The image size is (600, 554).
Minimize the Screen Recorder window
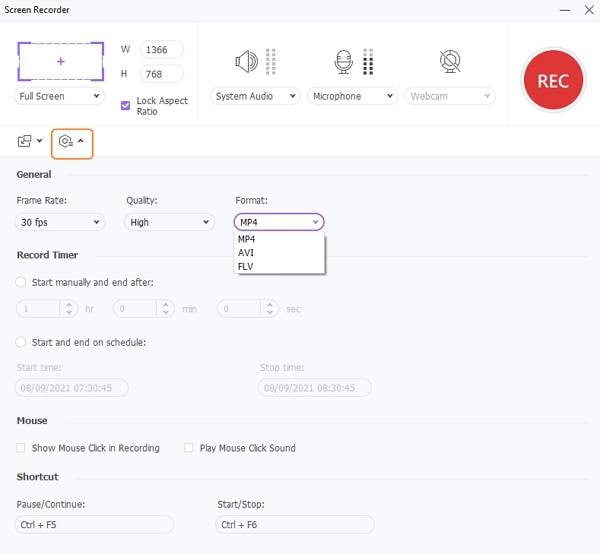coord(552,9)
